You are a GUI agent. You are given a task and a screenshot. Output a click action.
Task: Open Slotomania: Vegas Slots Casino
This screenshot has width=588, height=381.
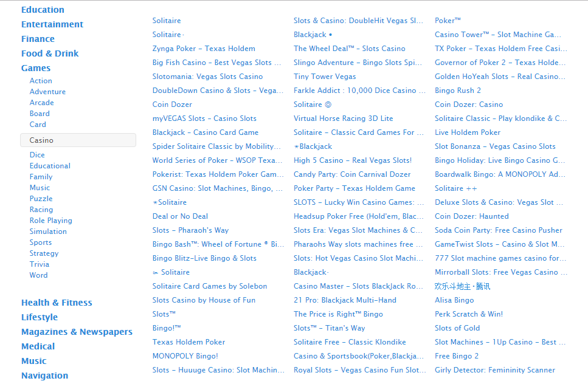coord(207,77)
